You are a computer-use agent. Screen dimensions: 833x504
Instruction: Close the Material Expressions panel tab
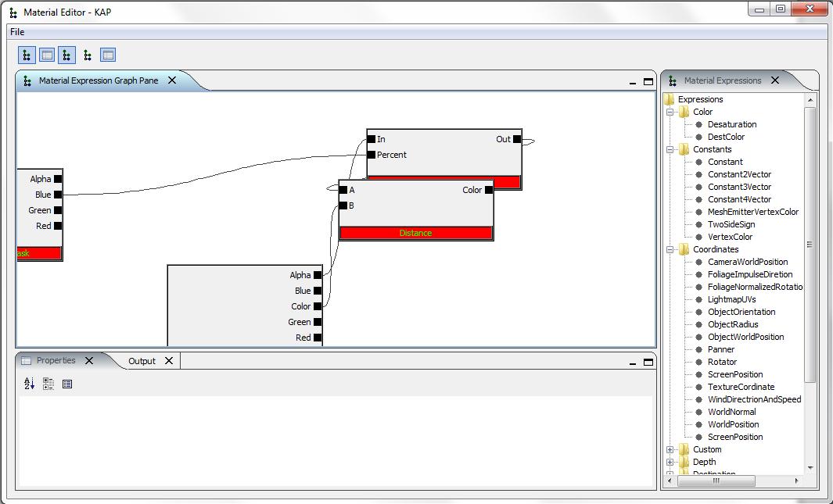pos(775,80)
